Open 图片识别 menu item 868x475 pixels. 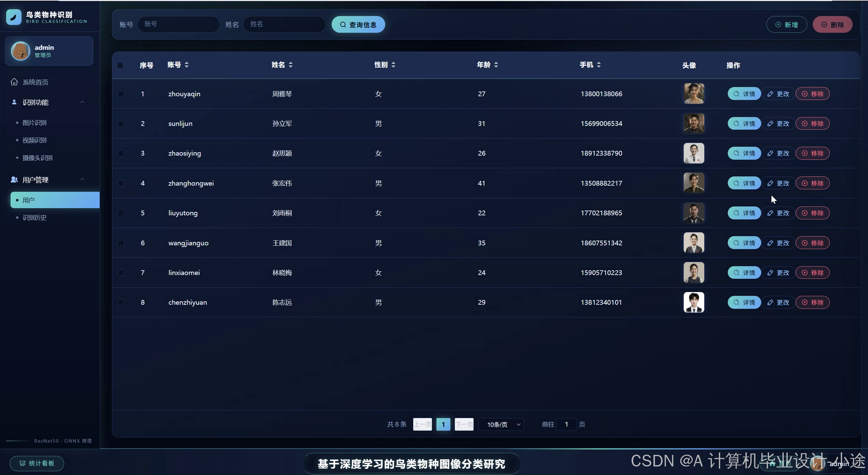[x=34, y=123]
